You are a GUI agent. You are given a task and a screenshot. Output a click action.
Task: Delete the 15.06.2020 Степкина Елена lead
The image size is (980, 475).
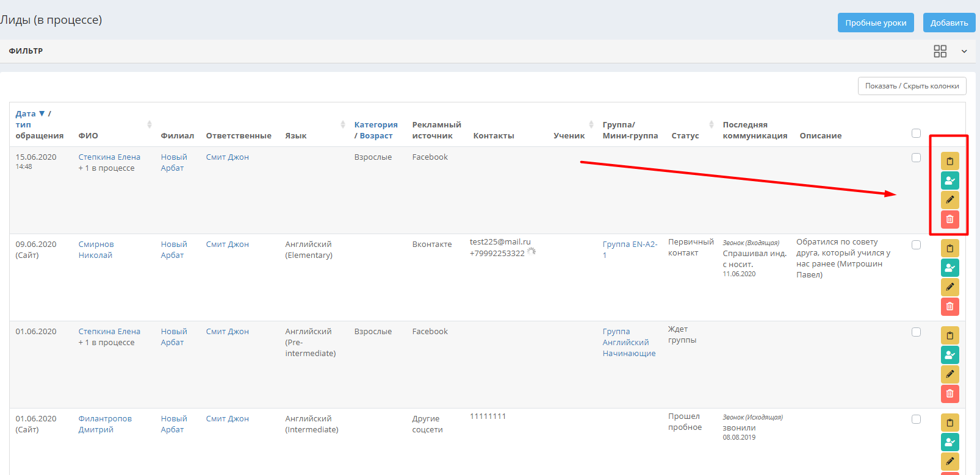coord(950,220)
